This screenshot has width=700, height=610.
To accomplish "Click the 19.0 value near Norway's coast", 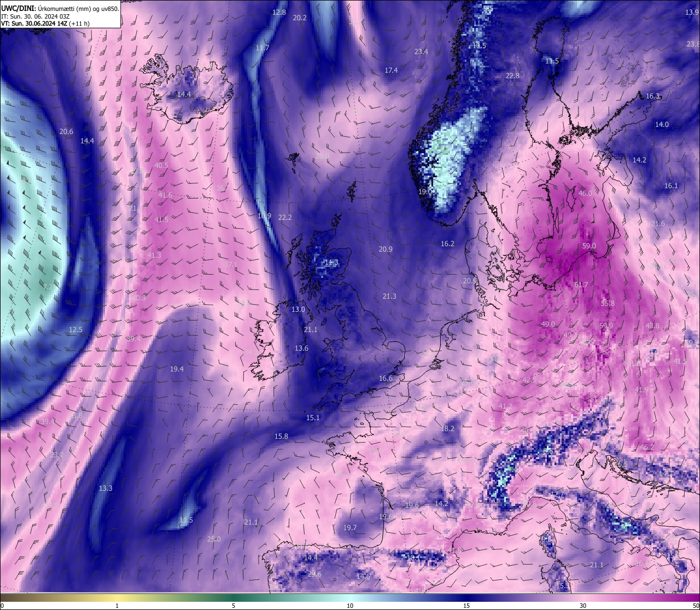I will click(x=425, y=191).
